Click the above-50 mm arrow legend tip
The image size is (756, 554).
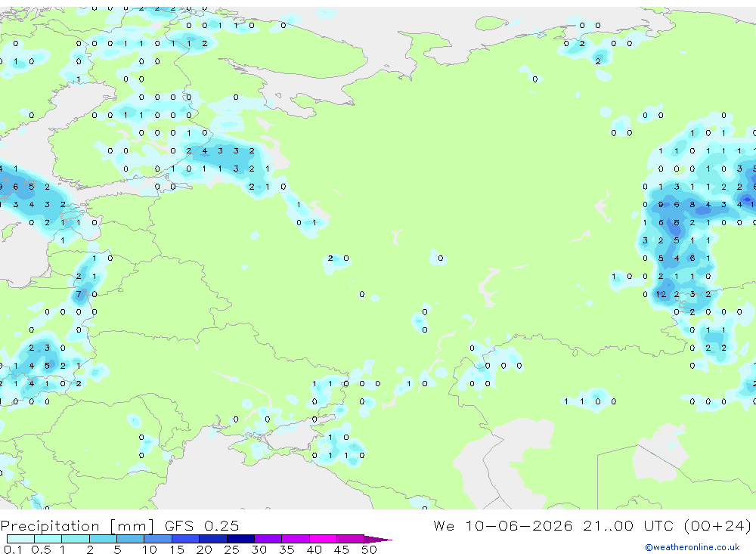378,539
